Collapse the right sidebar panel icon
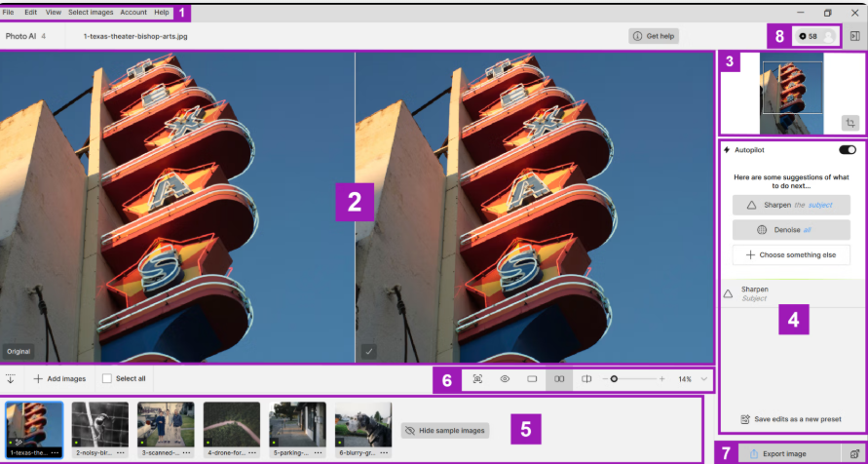Image resolution: width=868 pixels, height=464 pixels. tap(854, 36)
